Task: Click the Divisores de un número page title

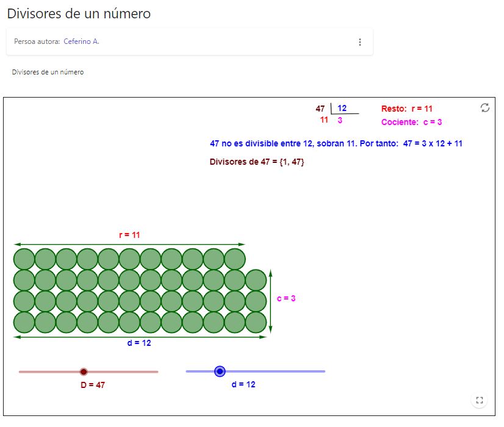Action: click(x=79, y=13)
